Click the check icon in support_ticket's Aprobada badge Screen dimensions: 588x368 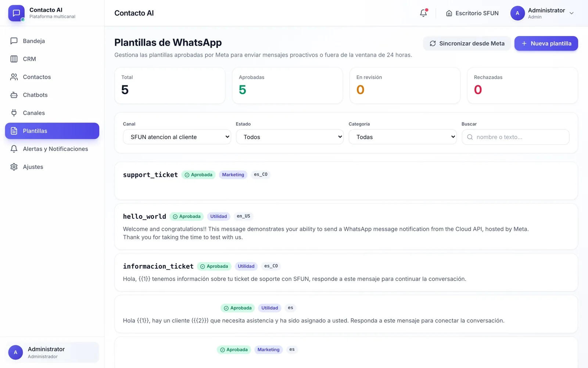click(187, 175)
